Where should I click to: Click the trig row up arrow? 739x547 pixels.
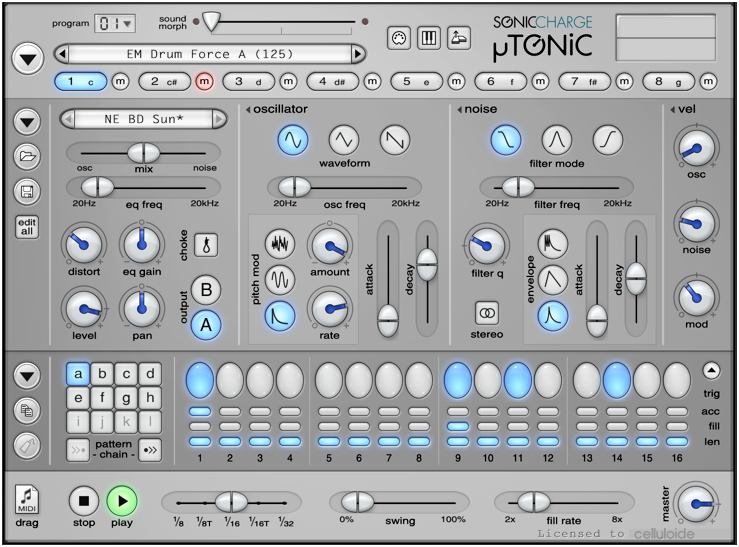[x=711, y=370]
